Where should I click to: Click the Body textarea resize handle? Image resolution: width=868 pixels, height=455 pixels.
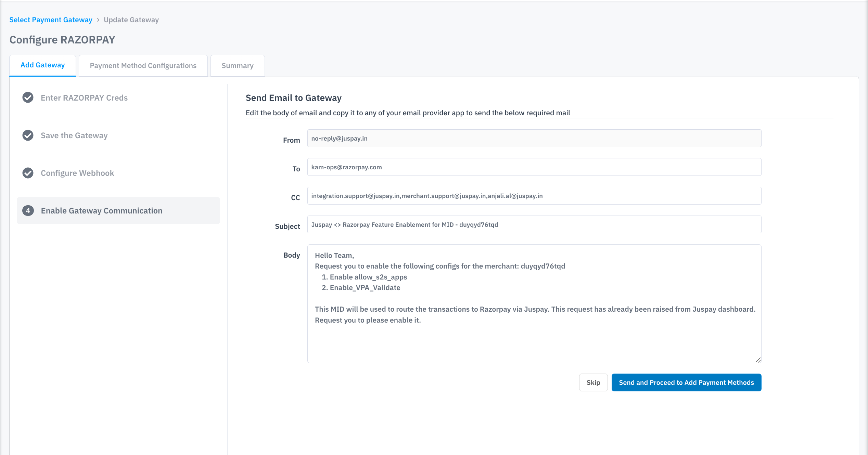coord(758,360)
